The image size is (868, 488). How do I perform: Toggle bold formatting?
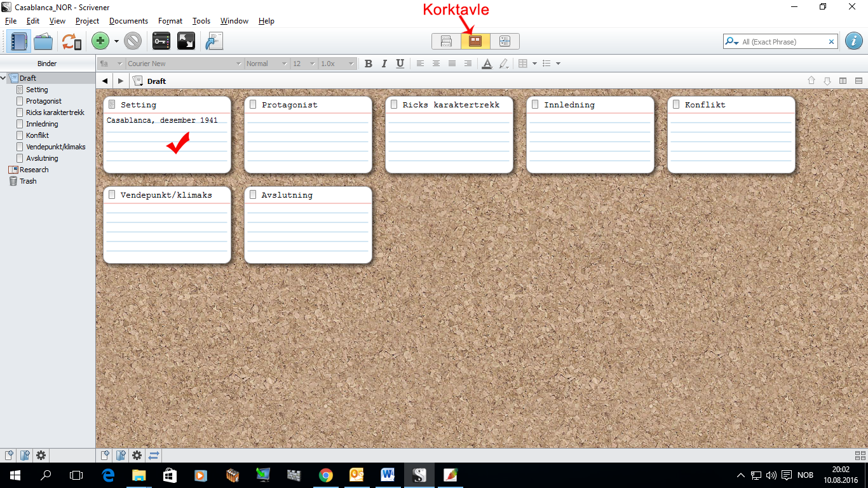tap(369, 64)
